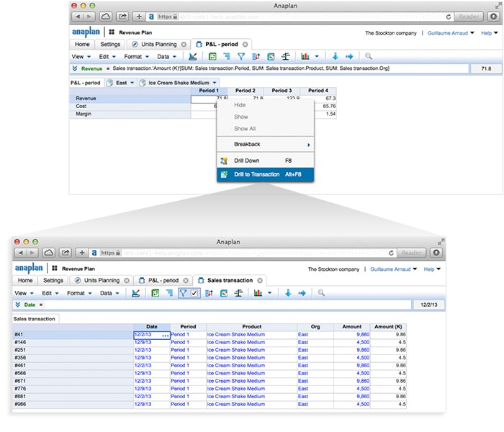Click the sort icon in P&L window toolbar
Image resolution: width=504 pixels, height=432 pixels.
click(x=256, y=57)
